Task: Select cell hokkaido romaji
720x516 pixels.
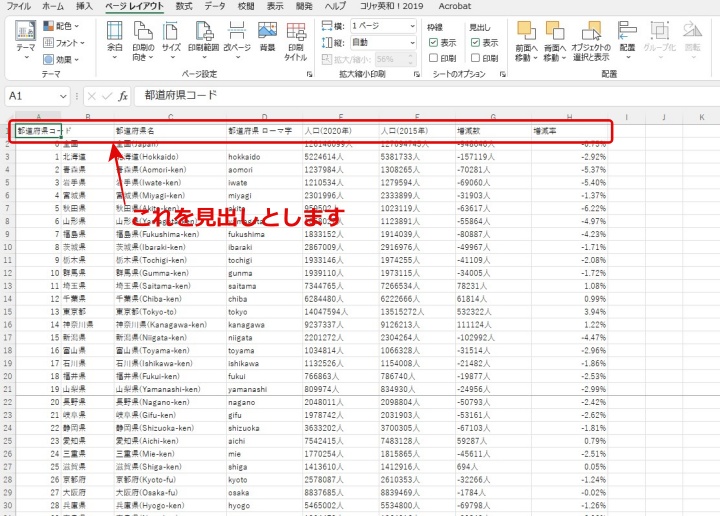Action: pyautogui.click(x=264, y=157)
